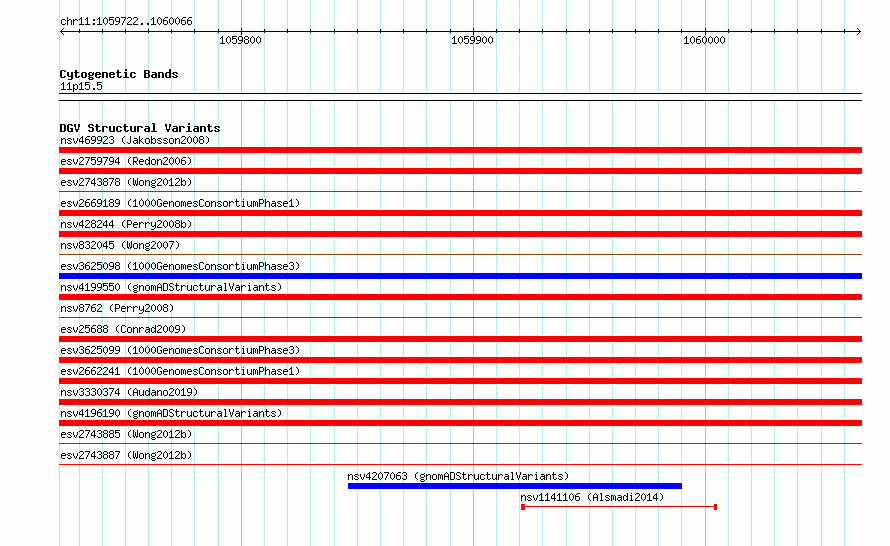Click the esv3625098 (1000GenomesConsortiumPhase3) label
This screenshot has height=546, width=890.
(180, 266)
